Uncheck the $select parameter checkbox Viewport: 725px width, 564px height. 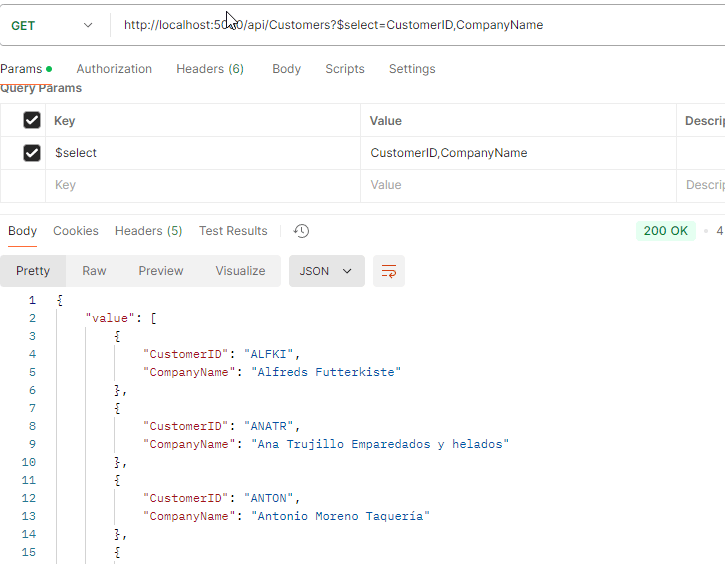tap(32, 153)
